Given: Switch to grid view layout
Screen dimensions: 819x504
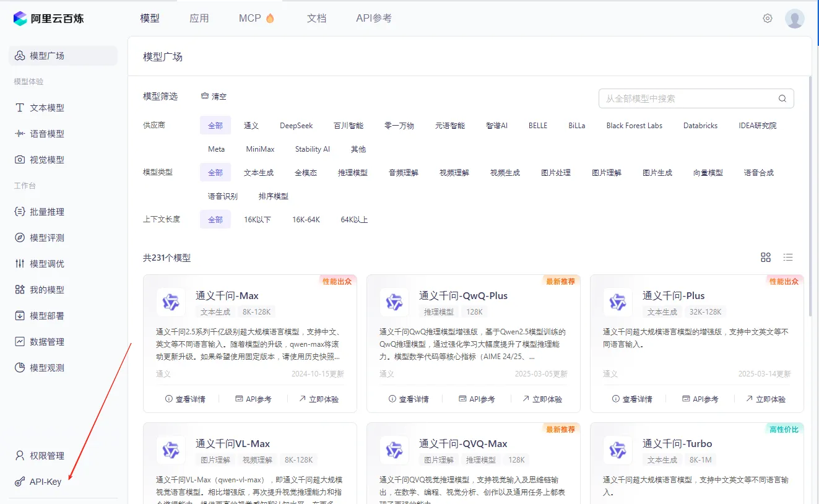Looking at the screenshot, I should (766, 258).
